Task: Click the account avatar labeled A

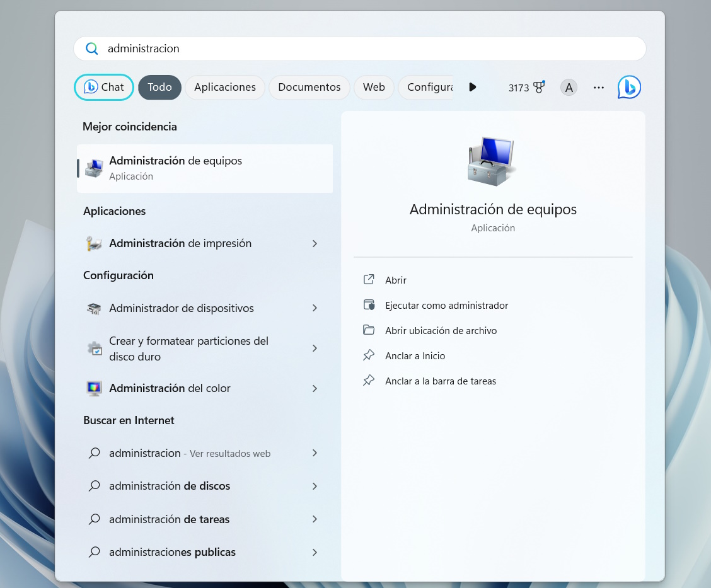Action: [x=569, y=88]
